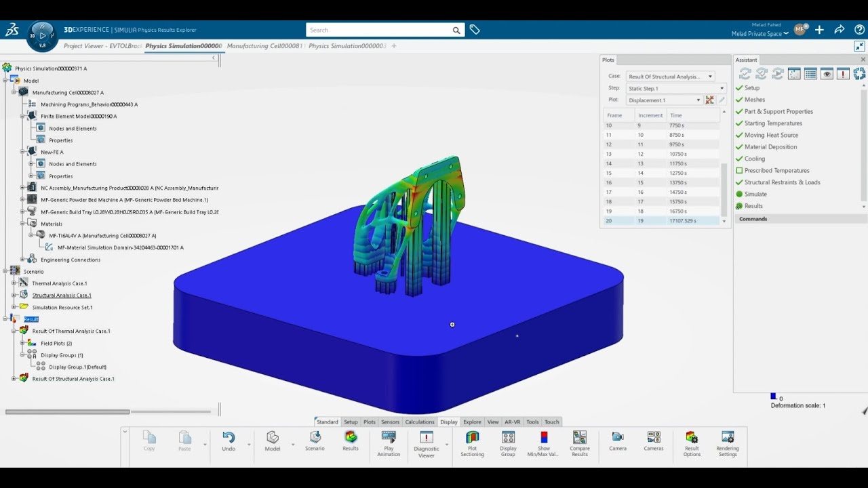Open the help question mark icon

pyautogui.click(x=859, y=30)
